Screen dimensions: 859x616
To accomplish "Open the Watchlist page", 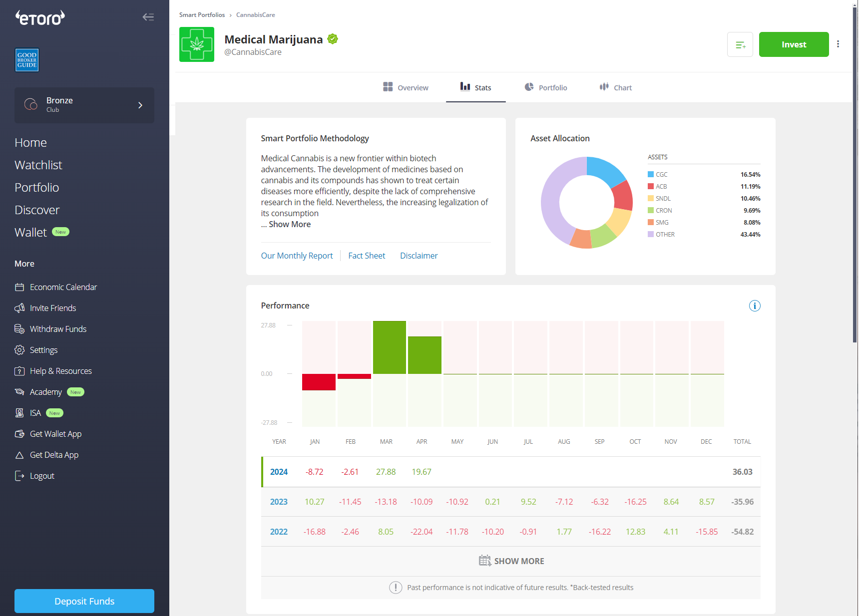I will [38, 165].
